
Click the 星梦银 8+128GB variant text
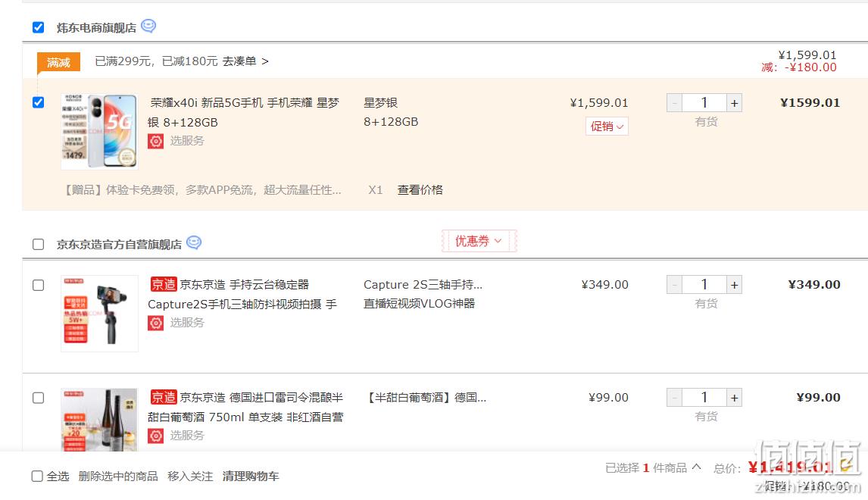391,112
